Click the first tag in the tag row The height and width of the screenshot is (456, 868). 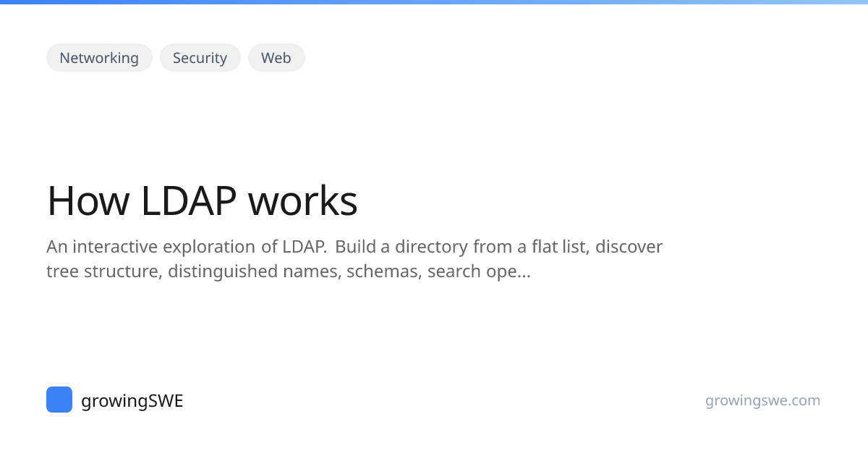click(99, 57)
